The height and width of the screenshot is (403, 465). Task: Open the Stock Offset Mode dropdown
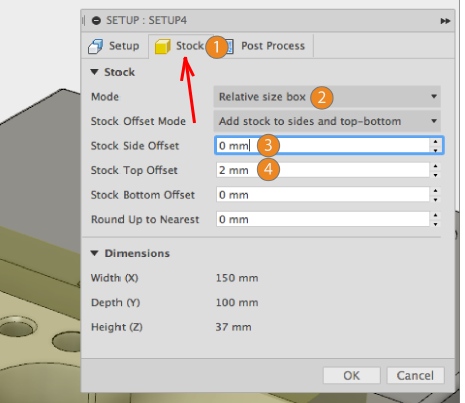click(x=327, y=121)
